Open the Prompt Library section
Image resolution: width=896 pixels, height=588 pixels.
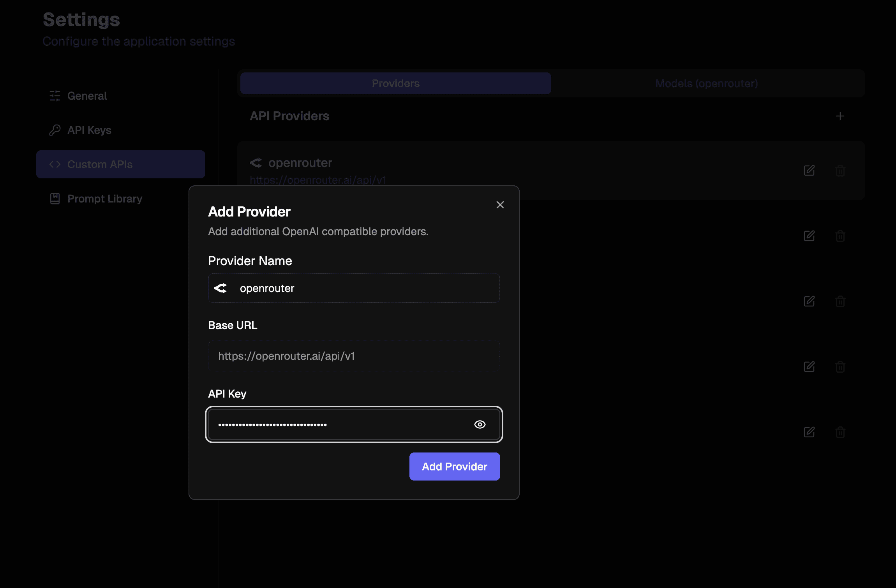point(121,199)
